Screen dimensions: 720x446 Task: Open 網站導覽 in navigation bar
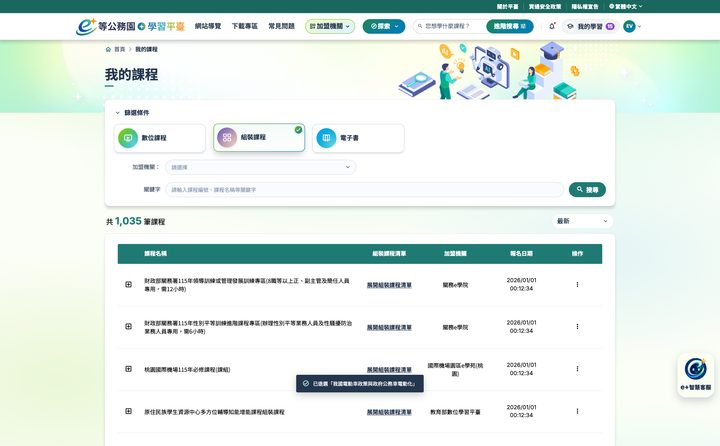click(x=208, y=26)
